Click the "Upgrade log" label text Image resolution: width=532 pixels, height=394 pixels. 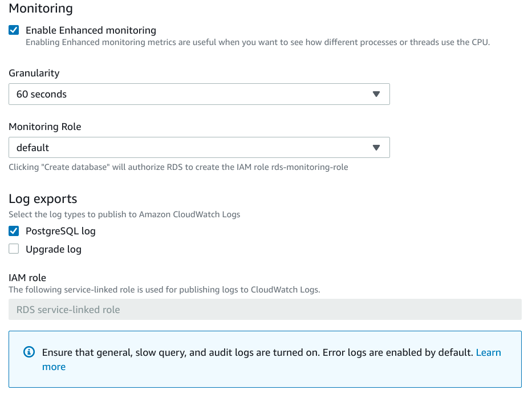click(54, 249)
